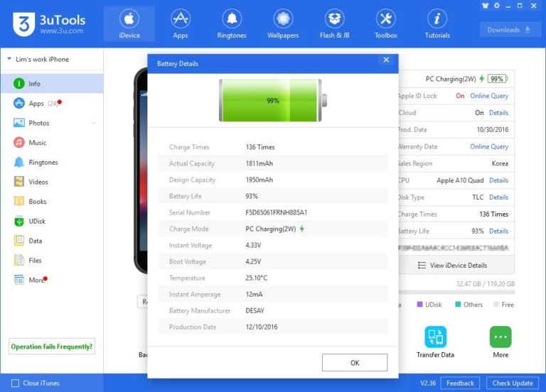The width and height of the screenshot is (546, 392).
Task: Click Details link for Disk Type
Action: pos(498,197)
